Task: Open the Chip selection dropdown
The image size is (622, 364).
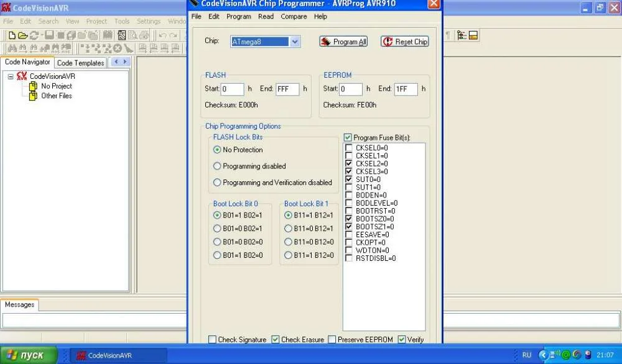Action: pos(295,42)
